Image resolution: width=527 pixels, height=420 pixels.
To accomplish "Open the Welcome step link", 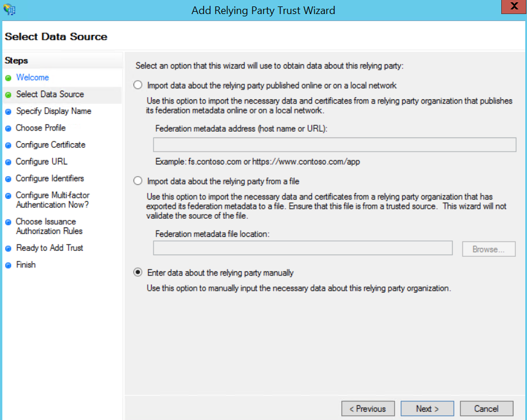I will [x=33, y=78].
